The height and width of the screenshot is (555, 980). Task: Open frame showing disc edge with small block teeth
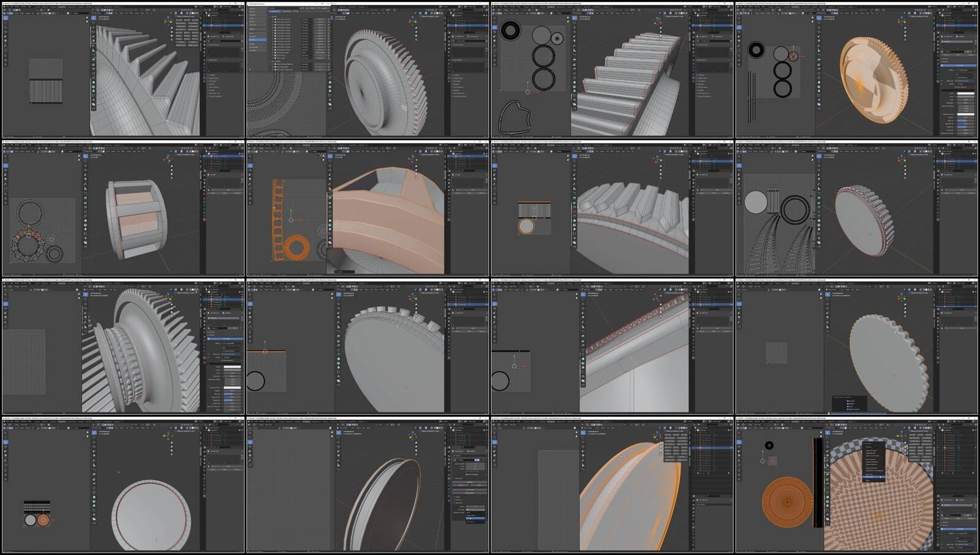pos(367,347)
